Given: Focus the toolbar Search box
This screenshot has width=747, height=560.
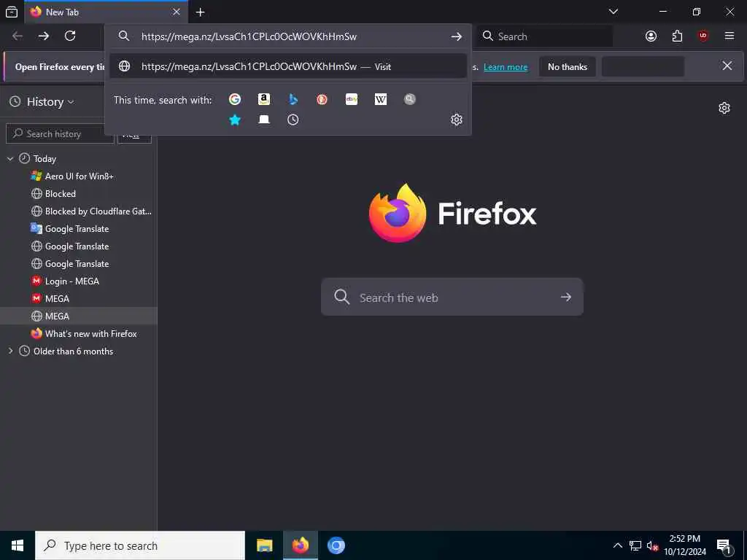Looking at the screenshot, I should point(545,36).
